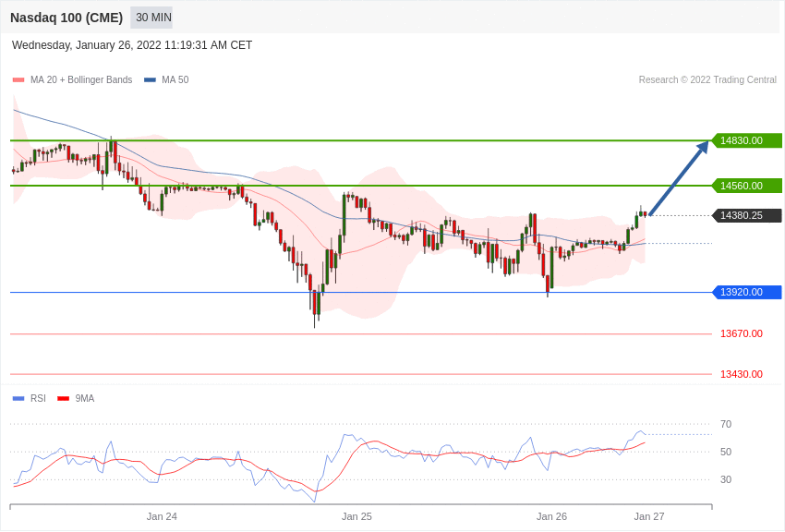Click the Jan 24 axis date label

click(x=162, y=516)
